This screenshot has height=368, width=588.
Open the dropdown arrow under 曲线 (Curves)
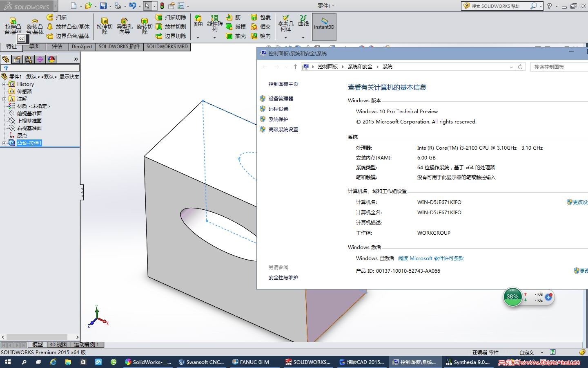[x=303, y=38]
